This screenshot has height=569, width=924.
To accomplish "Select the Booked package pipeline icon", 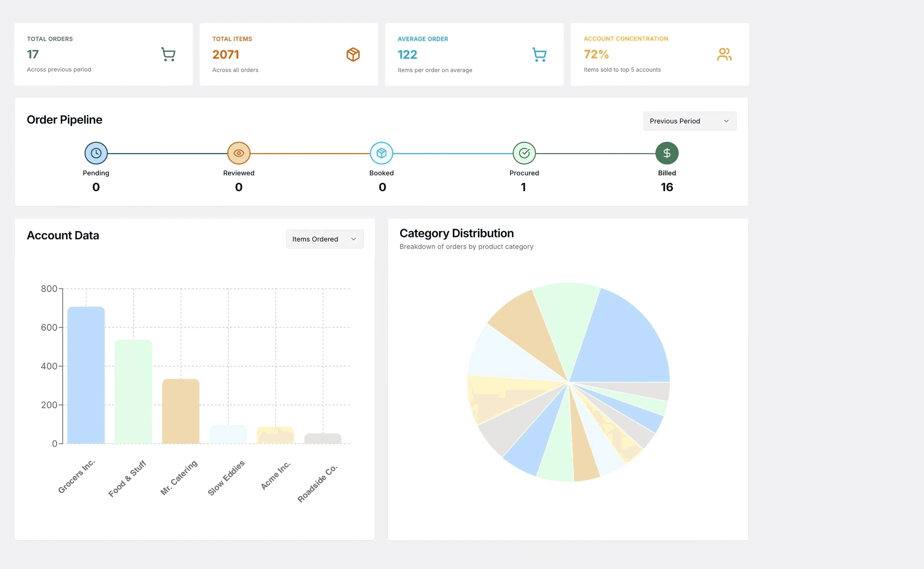I will pos(381,153).
